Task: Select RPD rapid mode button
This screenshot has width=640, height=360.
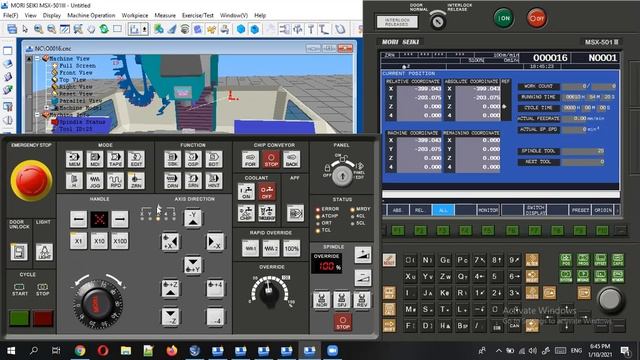Action: pos(116,180)
